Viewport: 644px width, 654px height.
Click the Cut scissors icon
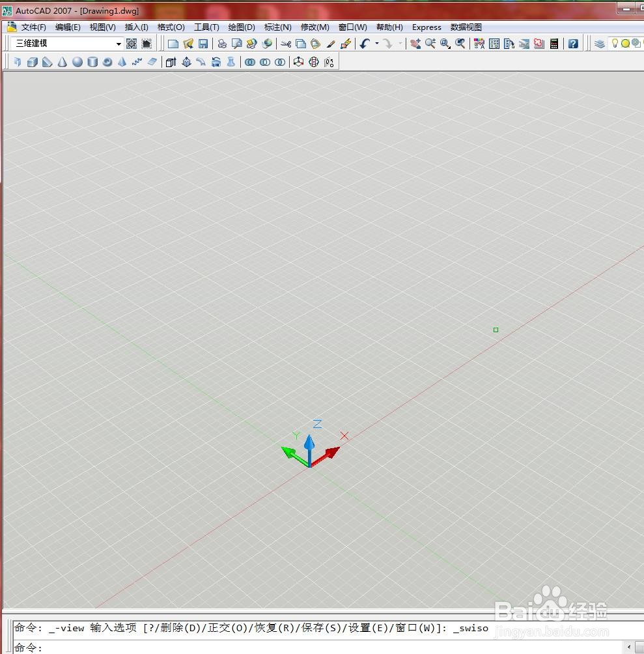pyautogui.click(x=286, y=44)
